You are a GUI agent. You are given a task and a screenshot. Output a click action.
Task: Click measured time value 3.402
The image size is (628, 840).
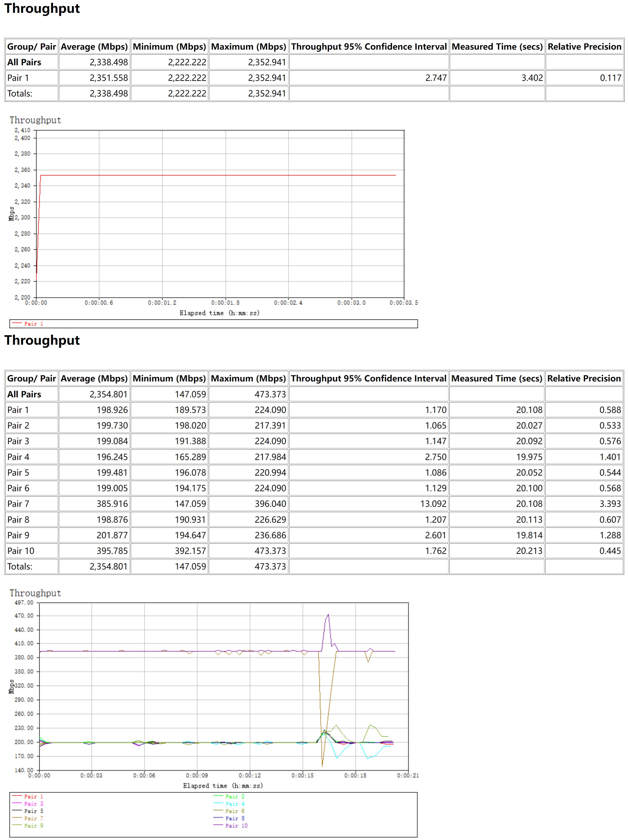click(532, 78)
